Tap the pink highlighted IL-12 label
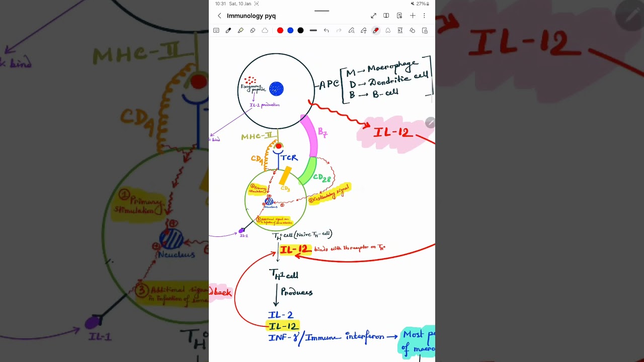 pyautogui.click(x=392, y=133)
